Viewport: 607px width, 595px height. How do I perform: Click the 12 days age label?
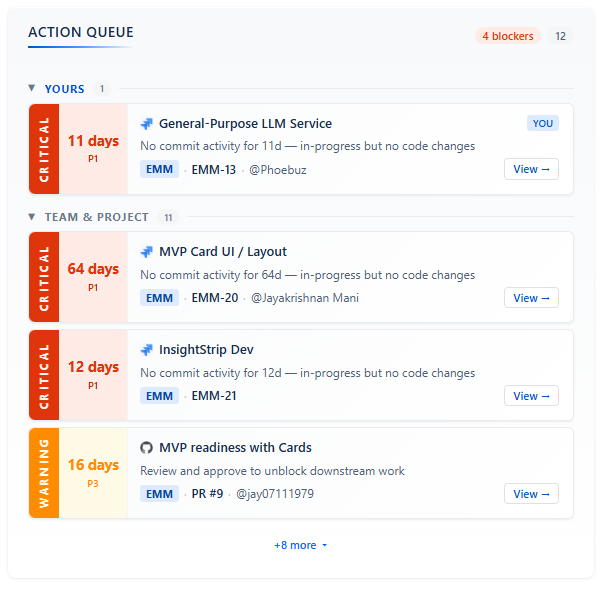click(x=93, y=367)
